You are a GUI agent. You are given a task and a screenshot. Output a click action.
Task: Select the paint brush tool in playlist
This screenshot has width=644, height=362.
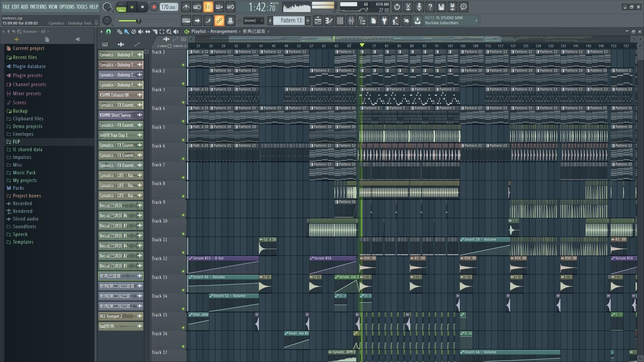click(126, 32)
